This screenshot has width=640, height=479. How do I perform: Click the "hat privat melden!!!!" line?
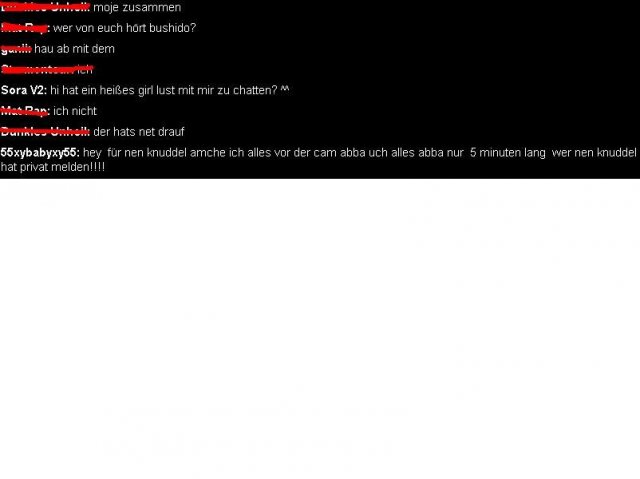53,167
